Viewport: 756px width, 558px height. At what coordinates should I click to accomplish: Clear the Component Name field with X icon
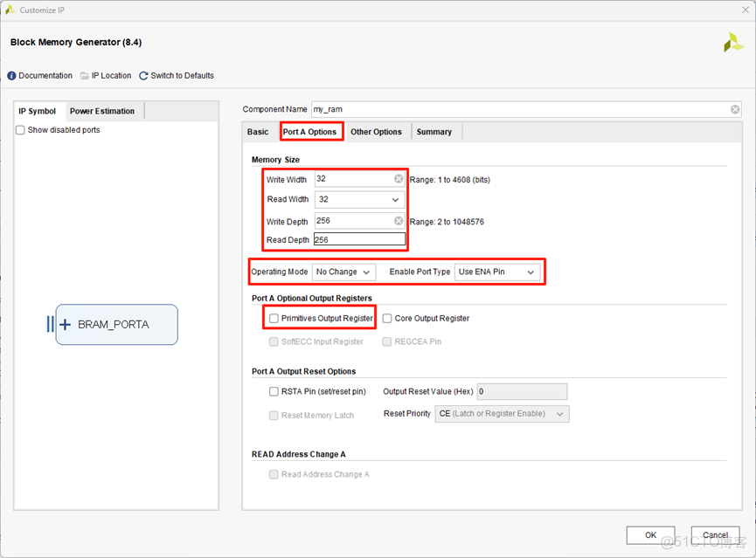point(735,109)
